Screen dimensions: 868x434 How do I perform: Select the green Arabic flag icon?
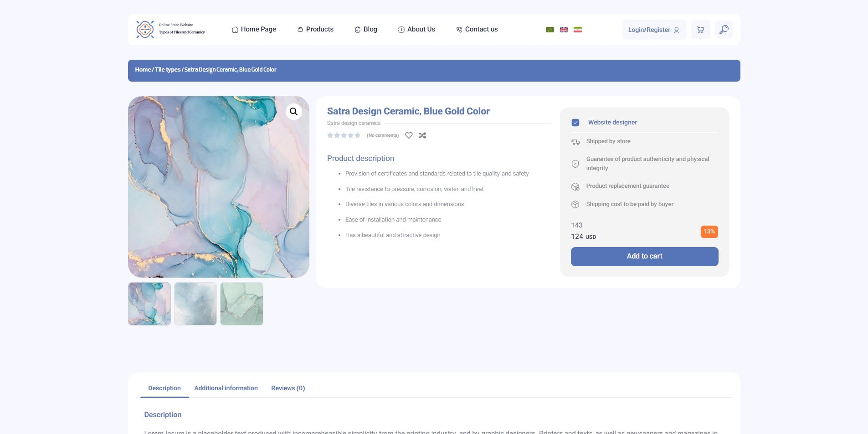(550, 30)
